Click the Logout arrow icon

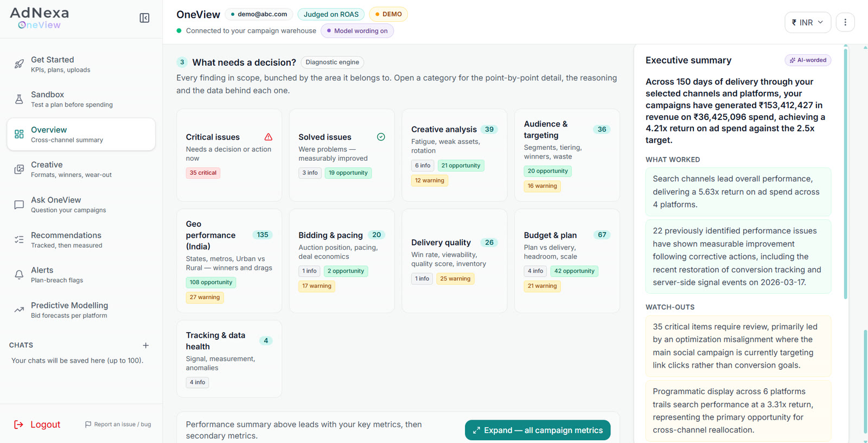click(x=18, y=425)
